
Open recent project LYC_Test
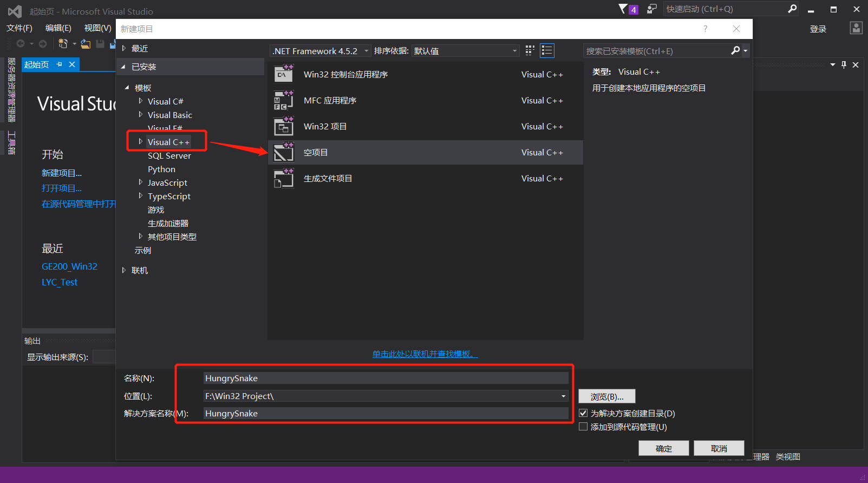(x=60, y=282)
